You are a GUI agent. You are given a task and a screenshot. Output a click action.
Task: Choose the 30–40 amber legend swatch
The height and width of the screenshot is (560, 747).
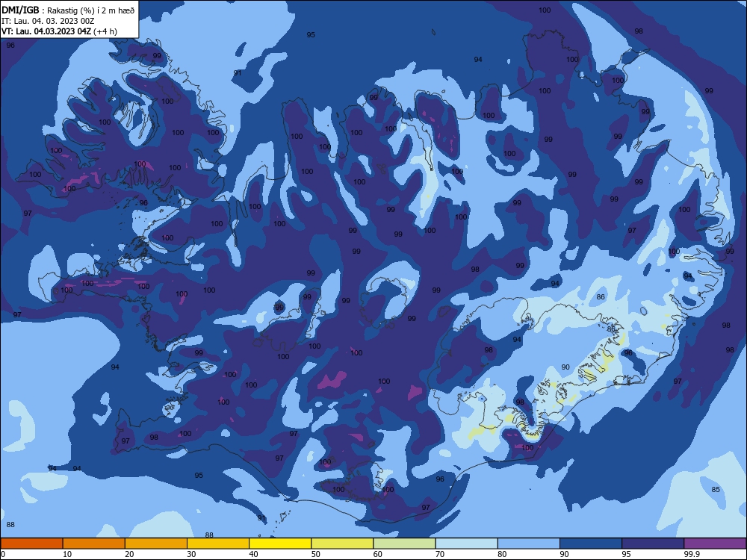point(218,544)
